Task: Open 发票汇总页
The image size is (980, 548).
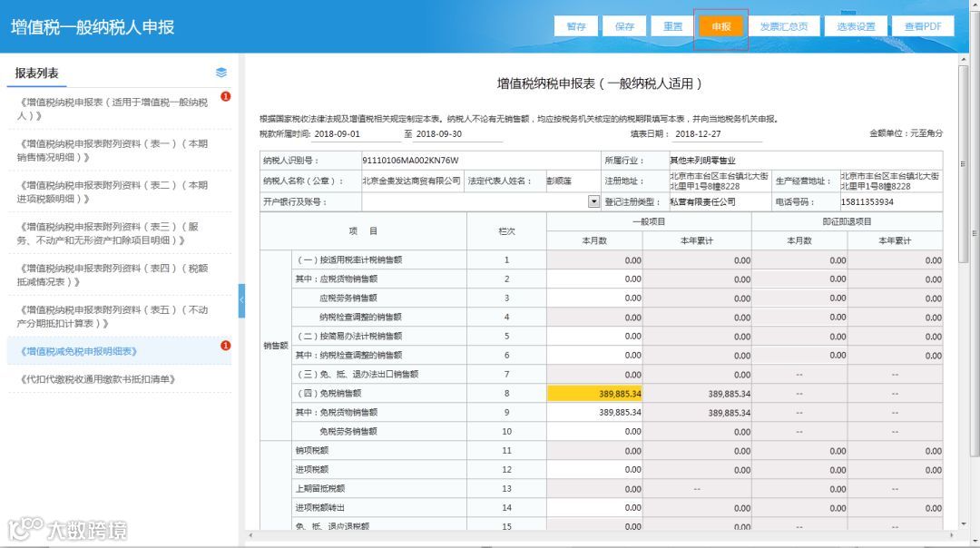Action: click(784, 26)
